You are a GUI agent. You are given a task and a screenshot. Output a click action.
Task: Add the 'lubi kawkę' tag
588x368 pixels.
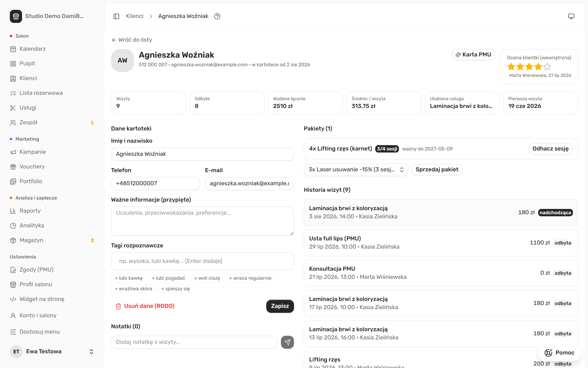pyautogui.click(x=129, y=278)
